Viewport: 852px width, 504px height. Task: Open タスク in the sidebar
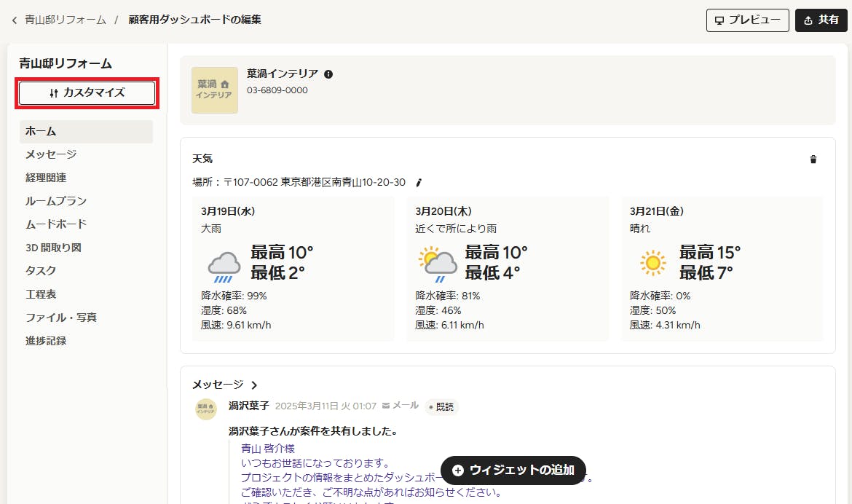41,271
